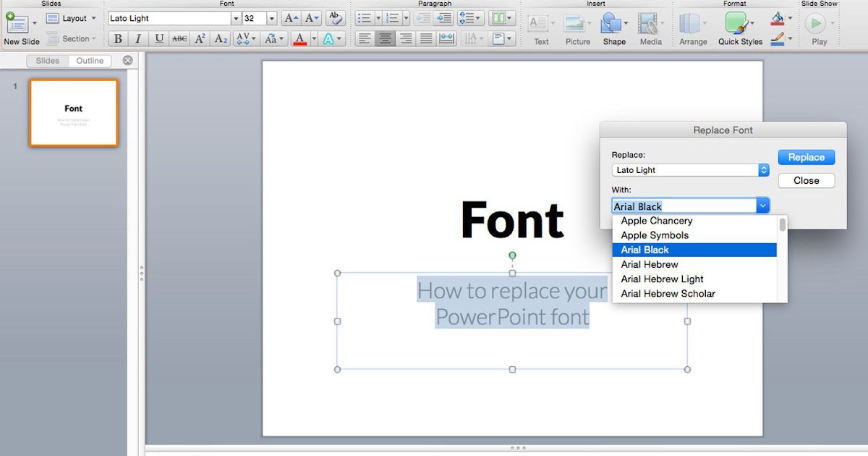Click the Bold formatting button

118,39
